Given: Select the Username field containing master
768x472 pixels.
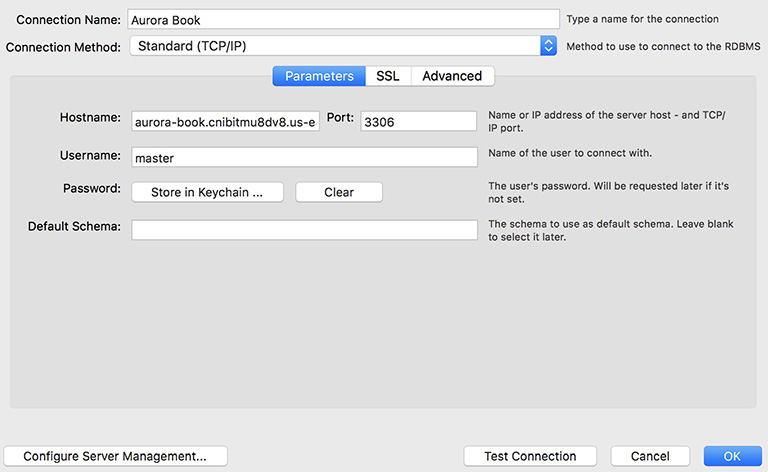Looking at the screenshot, I should coord(304,157).
